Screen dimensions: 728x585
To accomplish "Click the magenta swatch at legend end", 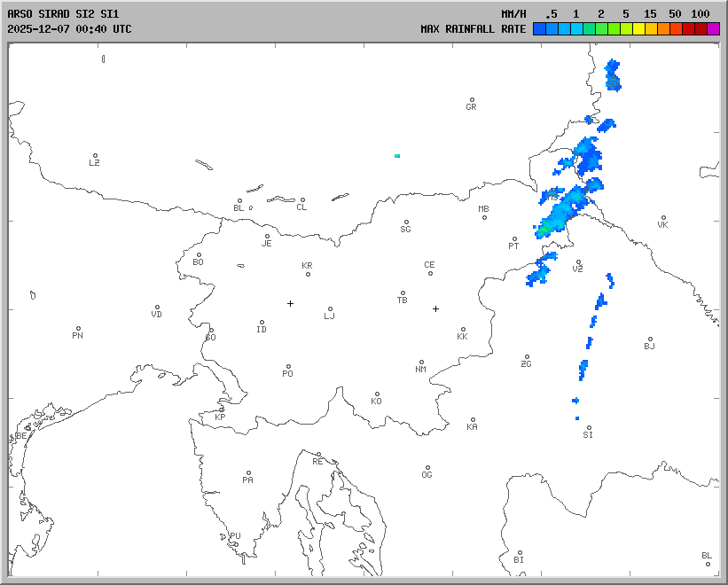I will click(x=714, y=28).
